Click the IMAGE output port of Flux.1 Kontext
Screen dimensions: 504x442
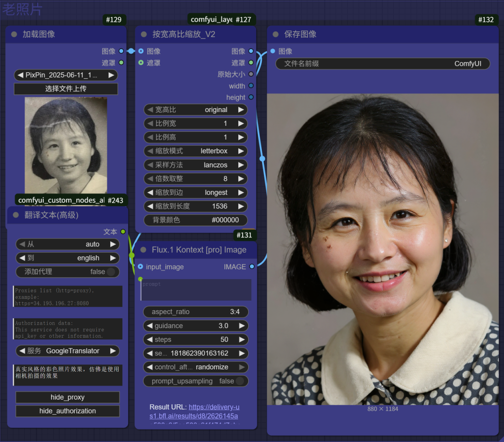(252, 266)
